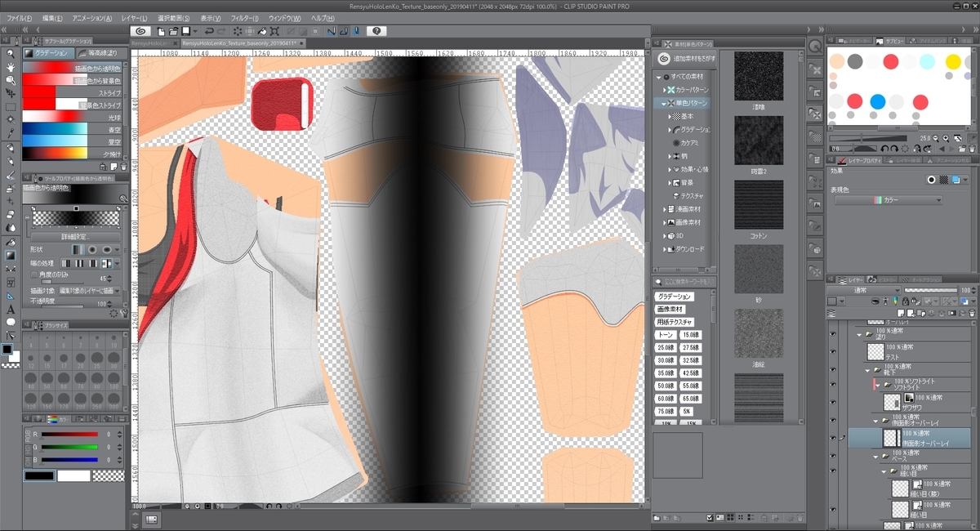Image resolution: width=980 pixels, height=531 pixels.
Task: Click 追加素材をさがす button
Action: (684, 59)
